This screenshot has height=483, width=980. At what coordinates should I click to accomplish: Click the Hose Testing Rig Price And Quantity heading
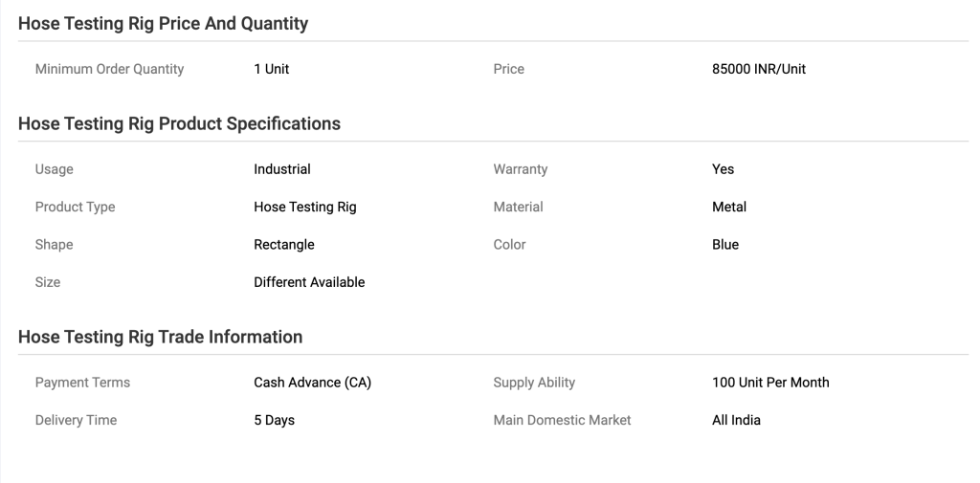click(163, 24)
